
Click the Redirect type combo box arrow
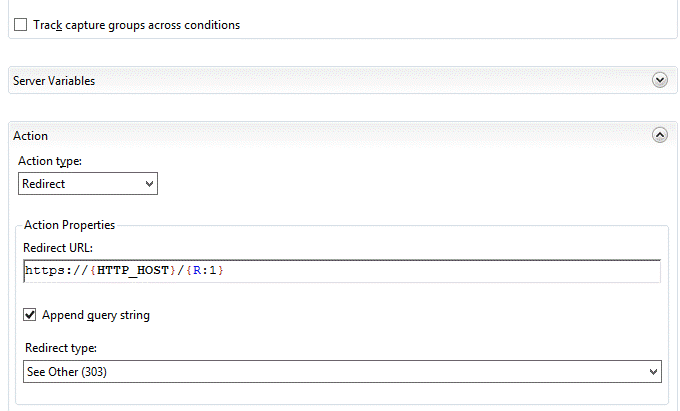pyautogui.click(x=653, y=371)
